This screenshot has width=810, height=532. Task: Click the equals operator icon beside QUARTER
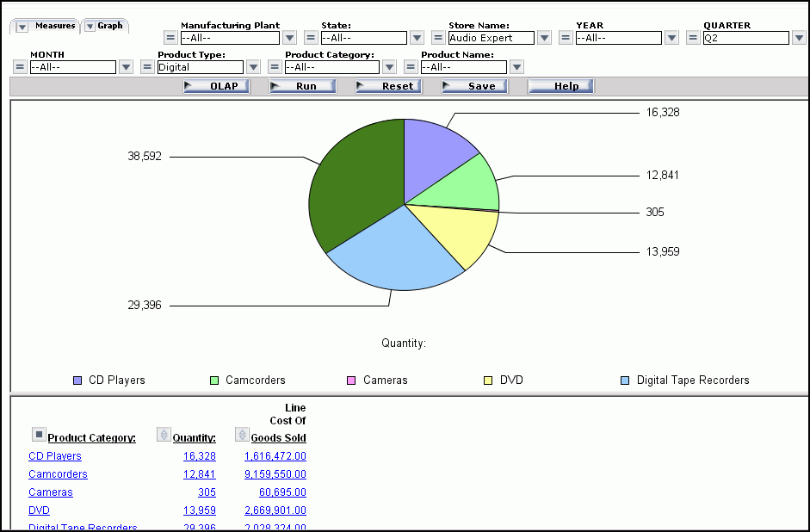coord(692,38)
